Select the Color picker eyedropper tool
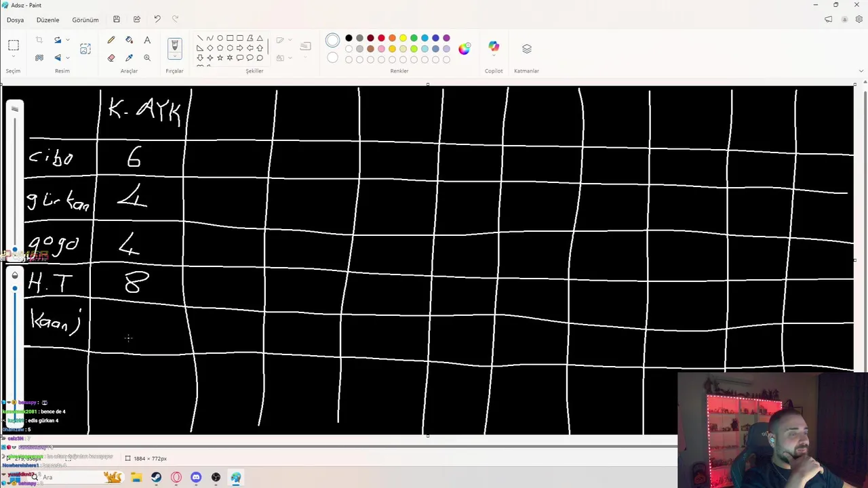Screen dimensions: 868x488 pyautogui.click(x=129, y=58)
